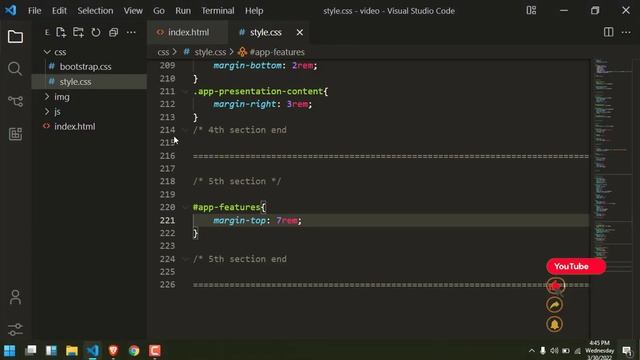Fold the comment at line 214
Image resolution: width=640 pixels, height=360 pixels.
pyautogui.click(x=185, y=130)
